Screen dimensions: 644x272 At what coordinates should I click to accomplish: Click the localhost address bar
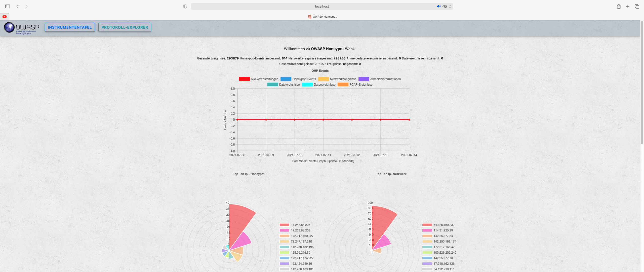pyautogui.click(x=322, y=6)
